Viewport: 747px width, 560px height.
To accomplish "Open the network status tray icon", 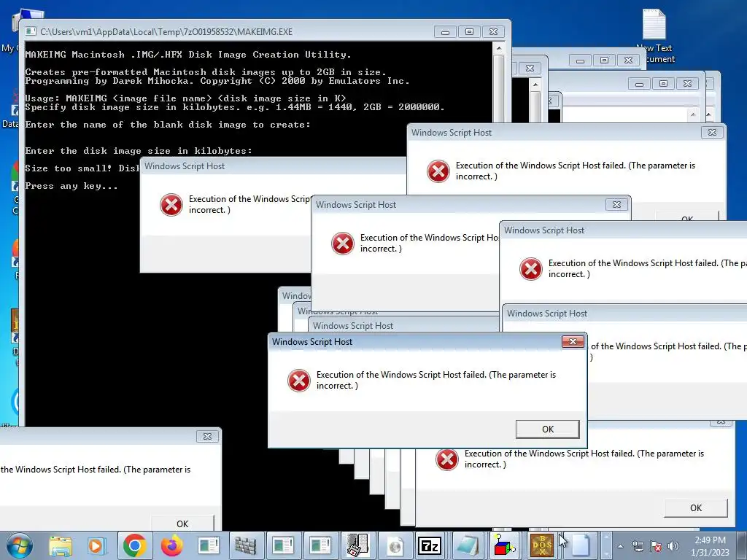I will pyautogui.click(x=638, y=546).
